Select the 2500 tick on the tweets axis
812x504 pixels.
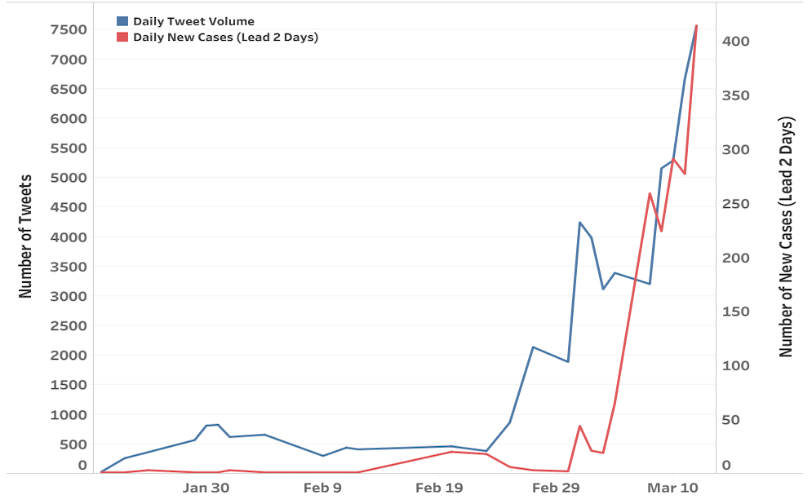[x=68, y=326]
